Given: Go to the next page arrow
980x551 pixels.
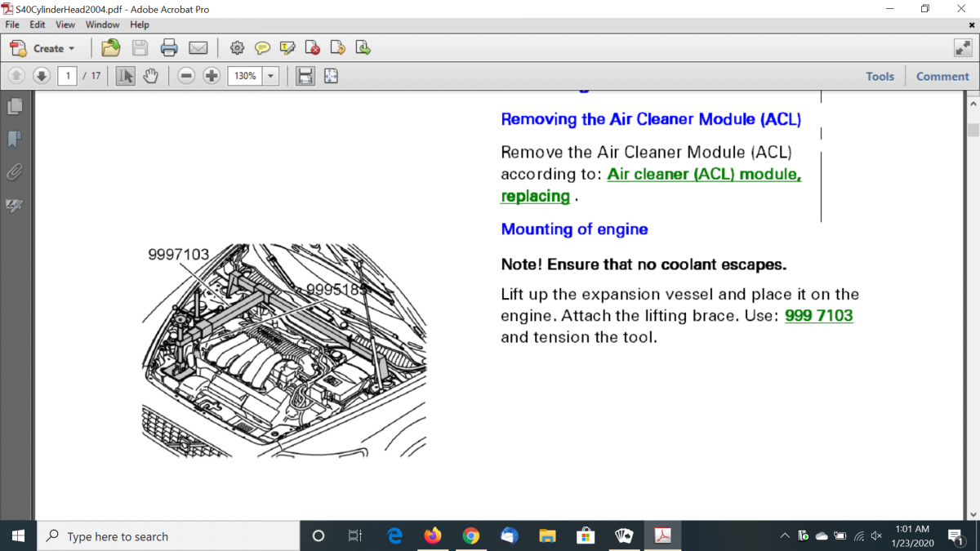Looking at the screenshot, I should pyautogui.click(x=42, y=76).
